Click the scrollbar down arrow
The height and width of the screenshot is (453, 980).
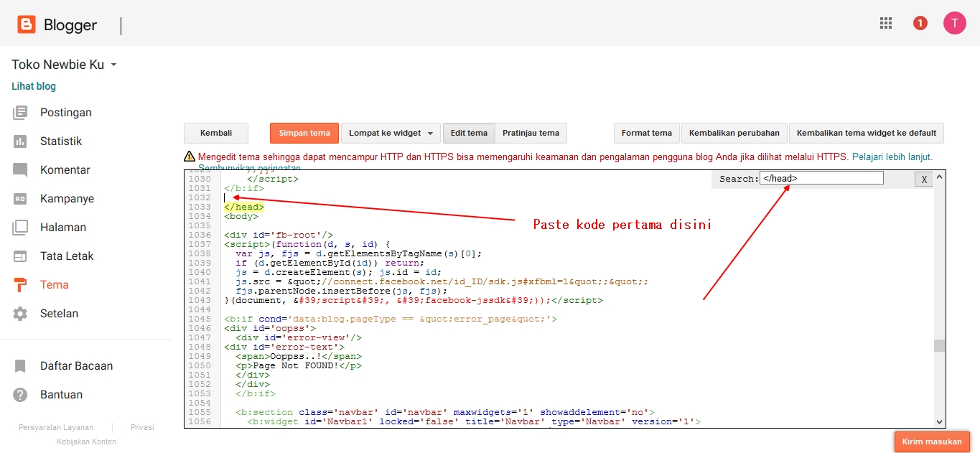939,422
